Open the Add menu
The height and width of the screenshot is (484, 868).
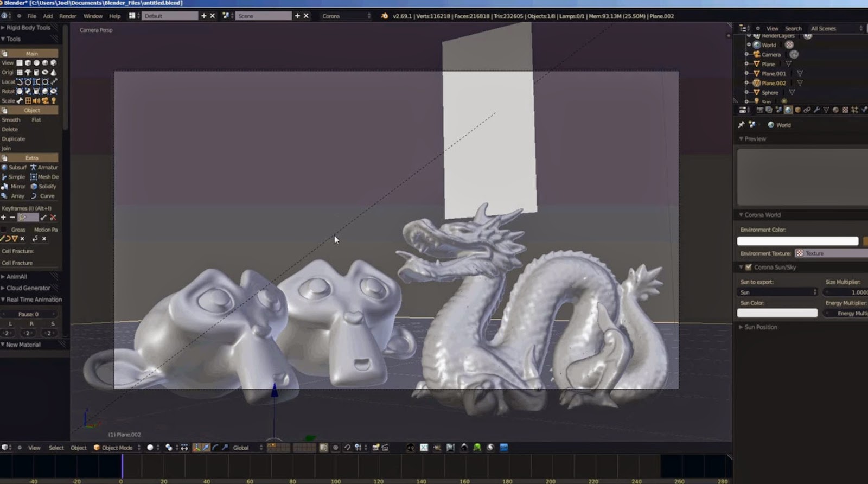[48, 16]
